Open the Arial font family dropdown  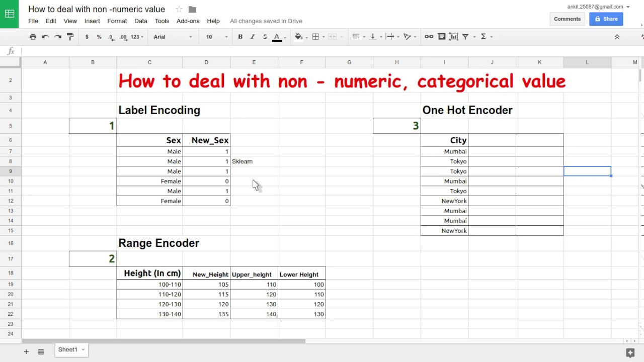pos(173,37)
